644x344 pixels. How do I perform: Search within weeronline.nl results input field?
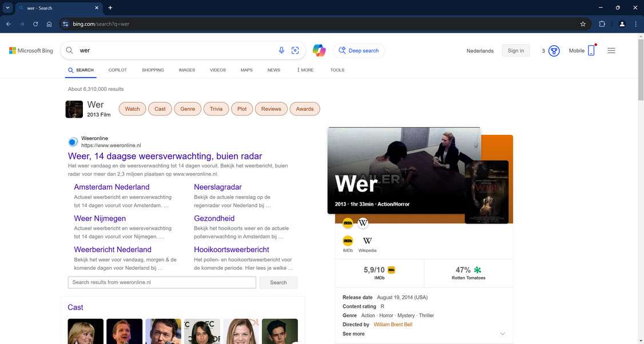[x=162, y=282]
